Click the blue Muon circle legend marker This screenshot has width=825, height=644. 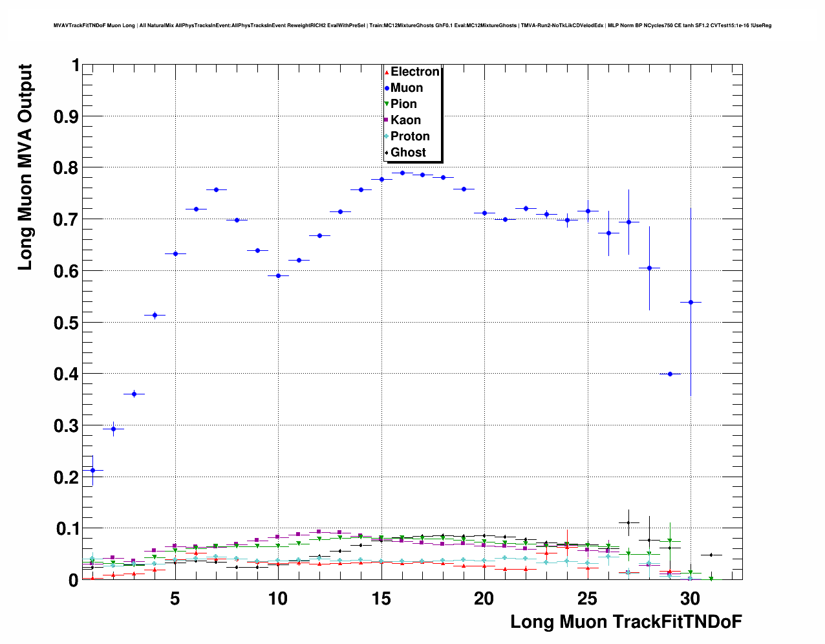(387, 88)
